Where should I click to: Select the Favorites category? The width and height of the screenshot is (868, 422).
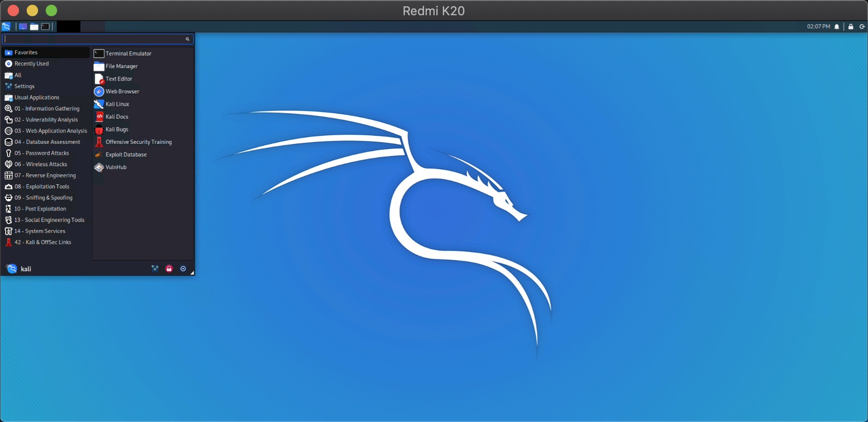pos(46,52)
